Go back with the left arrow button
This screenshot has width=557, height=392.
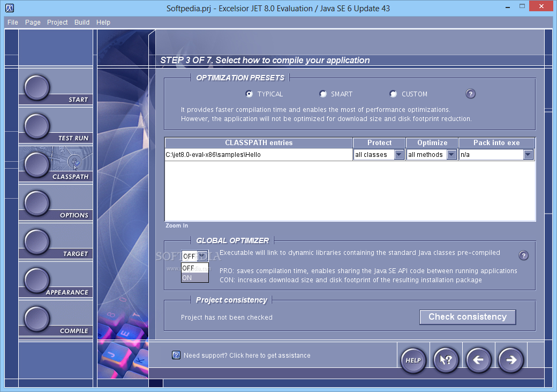tap(478, 360)
